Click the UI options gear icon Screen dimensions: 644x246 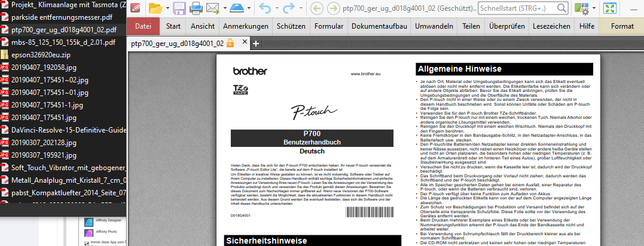(x=582, y=8)
